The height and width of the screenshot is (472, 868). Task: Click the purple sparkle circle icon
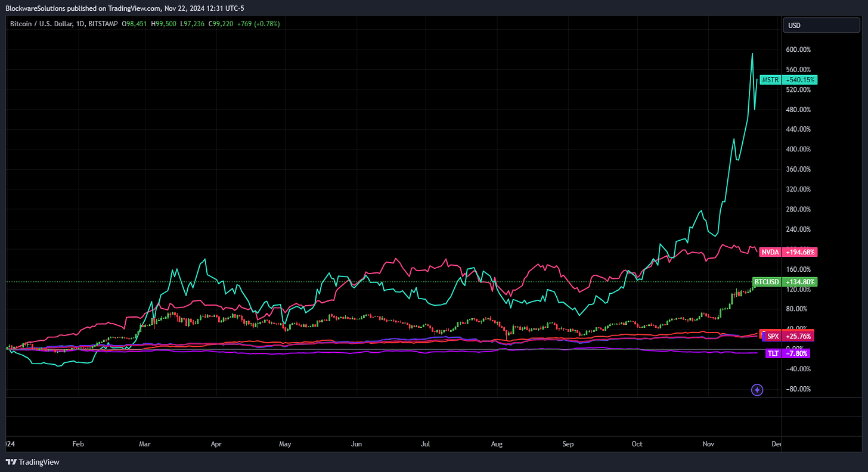757,390
